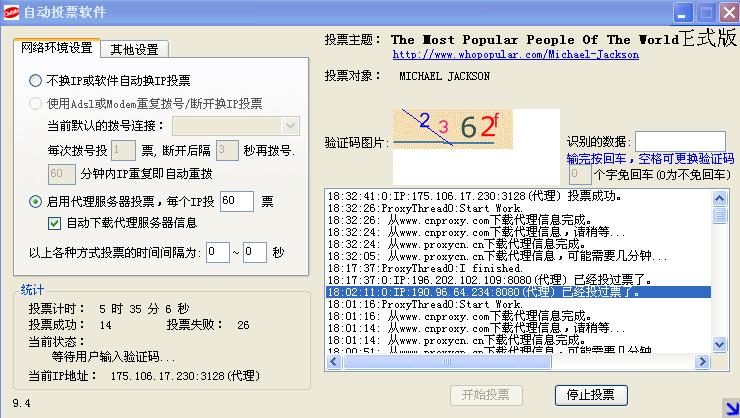Viewport: 740px width, 418px height.
Task: Click the log vertical scrollbar thumb
Action: pyautogui.click(x=719, y=215)
